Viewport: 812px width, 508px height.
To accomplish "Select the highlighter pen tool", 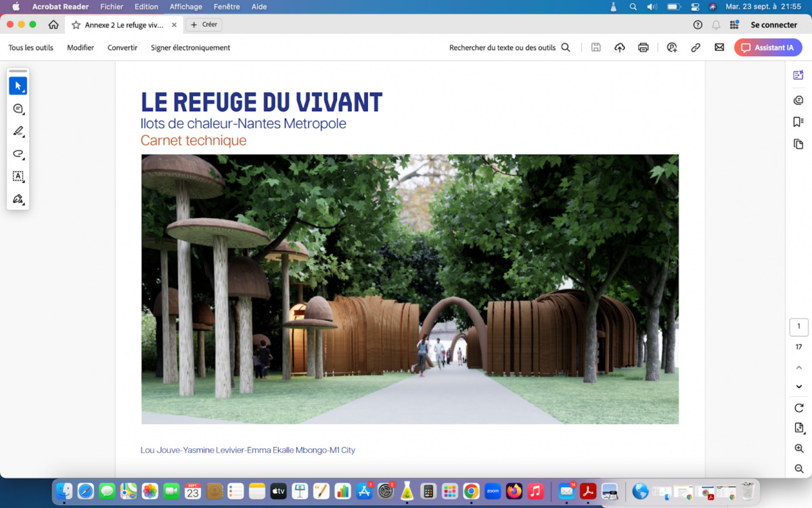I will [x=18, y=131].
